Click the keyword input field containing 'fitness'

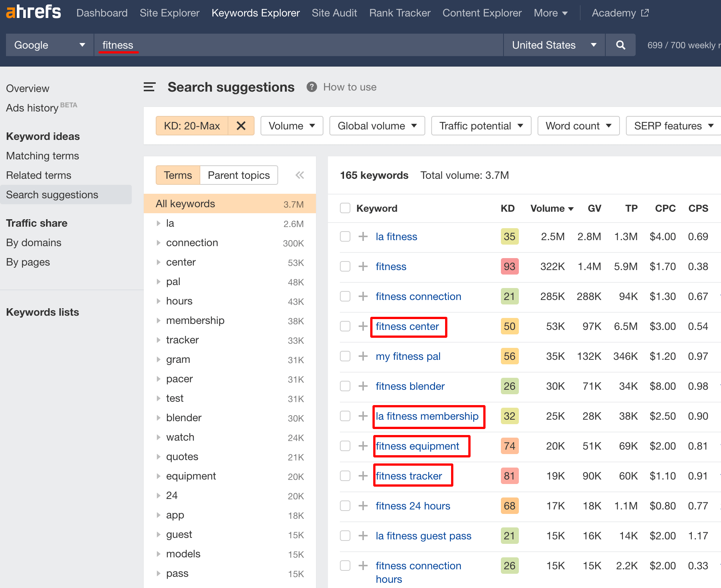pos(298,45)
